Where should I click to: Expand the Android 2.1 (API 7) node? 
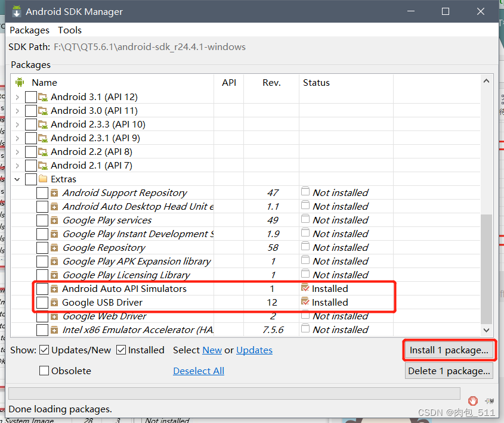pyautogui.click(x=17, y=166)
